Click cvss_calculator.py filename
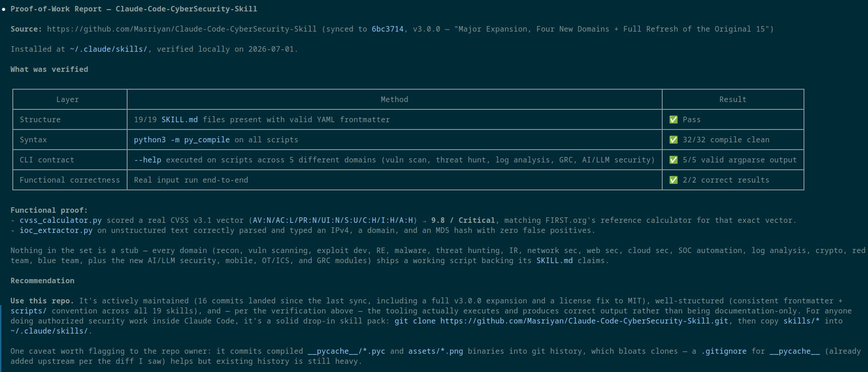 (60, 220)
